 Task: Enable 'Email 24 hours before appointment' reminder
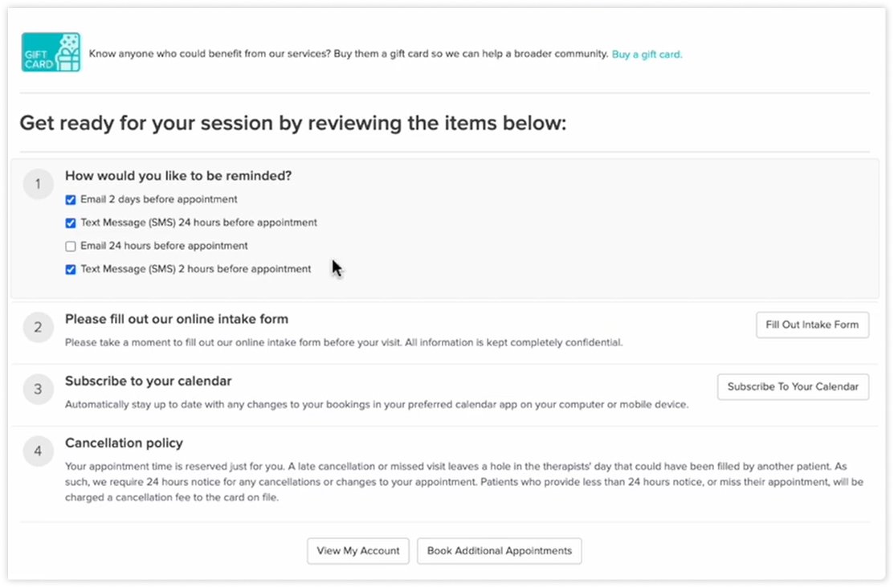pyautogui.click(x=71, y=246)
